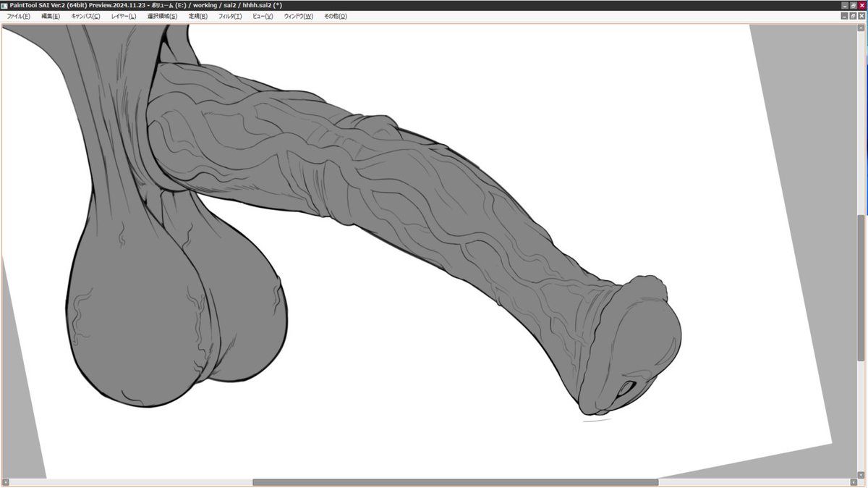
Task: Open the 選択領域(S) menu
Action: 162,16
